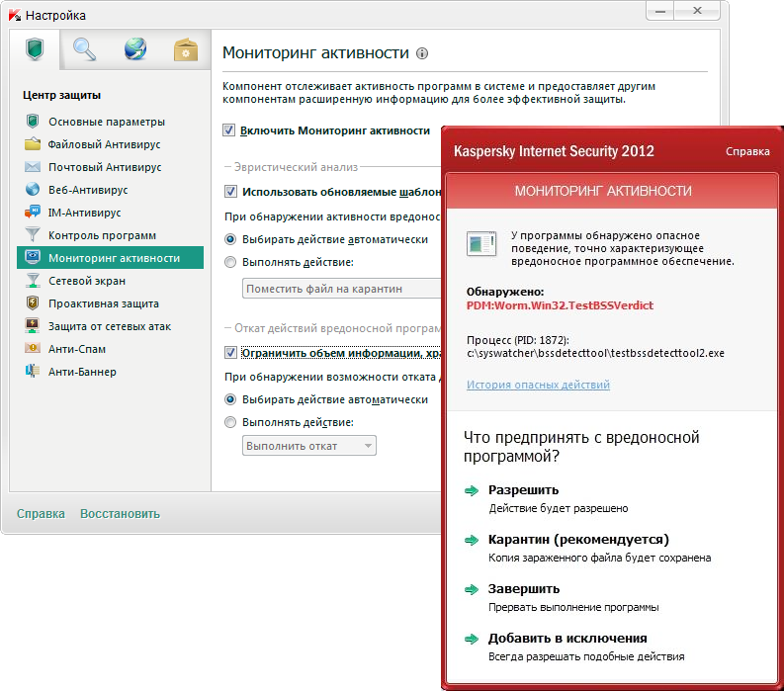784x691 pixels.
Task: Open the Update globe tab
Action: (135, 49)
